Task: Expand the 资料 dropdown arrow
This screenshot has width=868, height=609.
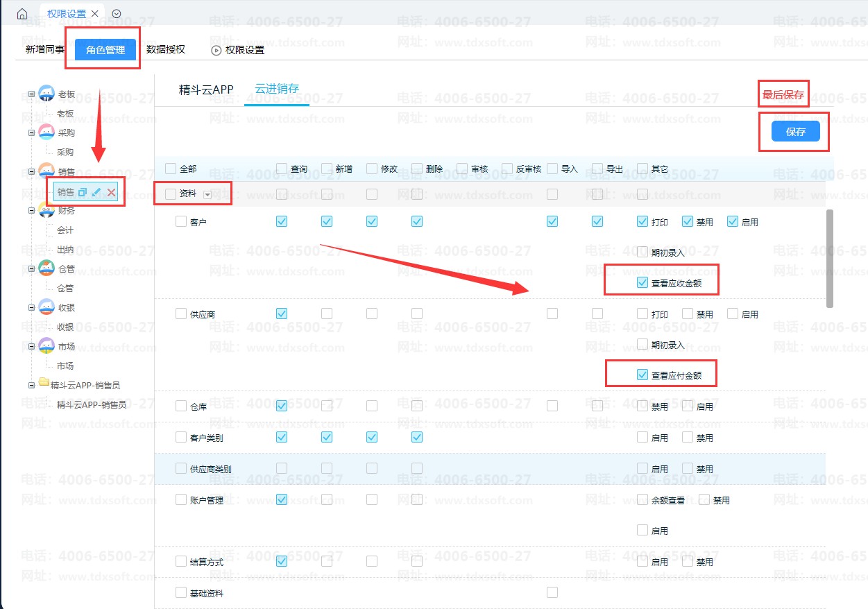Action: coord(207,195)
